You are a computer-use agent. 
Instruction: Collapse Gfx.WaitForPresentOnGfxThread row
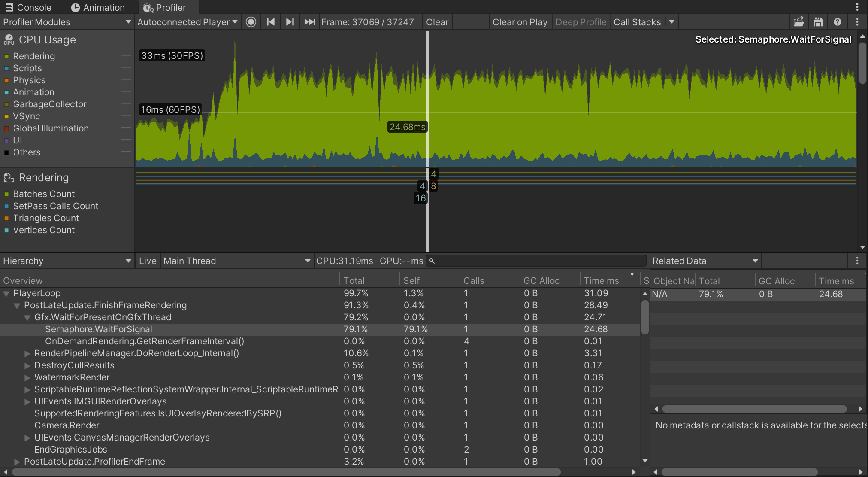pos(27,318)
